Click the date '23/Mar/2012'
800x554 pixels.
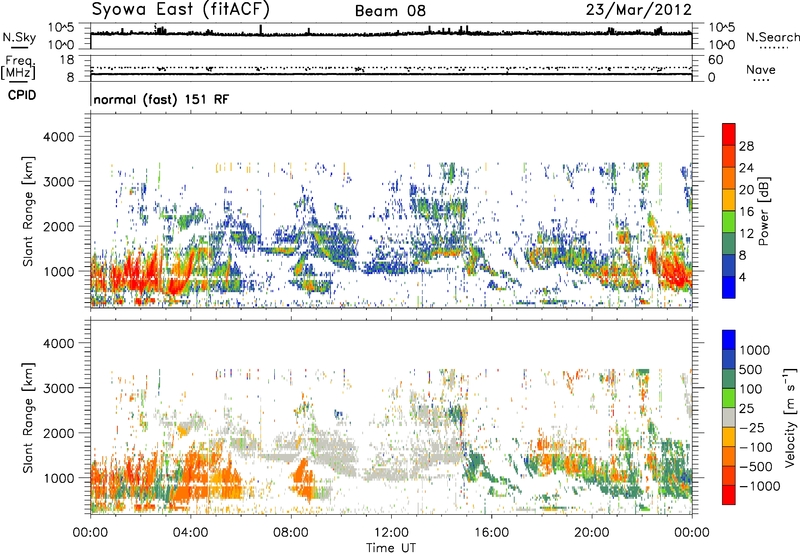tap(639, 10)
